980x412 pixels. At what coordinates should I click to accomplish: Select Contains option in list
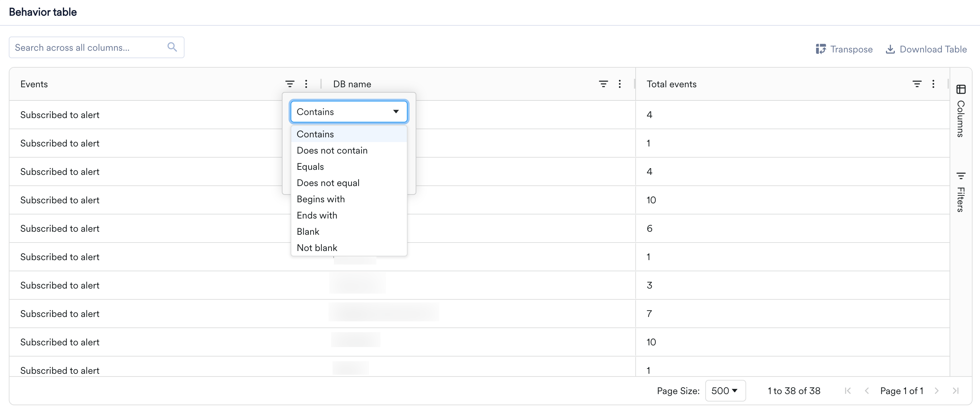[x=349, y=134]
